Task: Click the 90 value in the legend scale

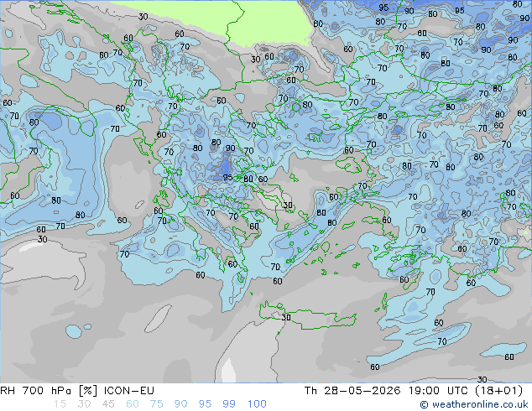Action: click(181, 404)
